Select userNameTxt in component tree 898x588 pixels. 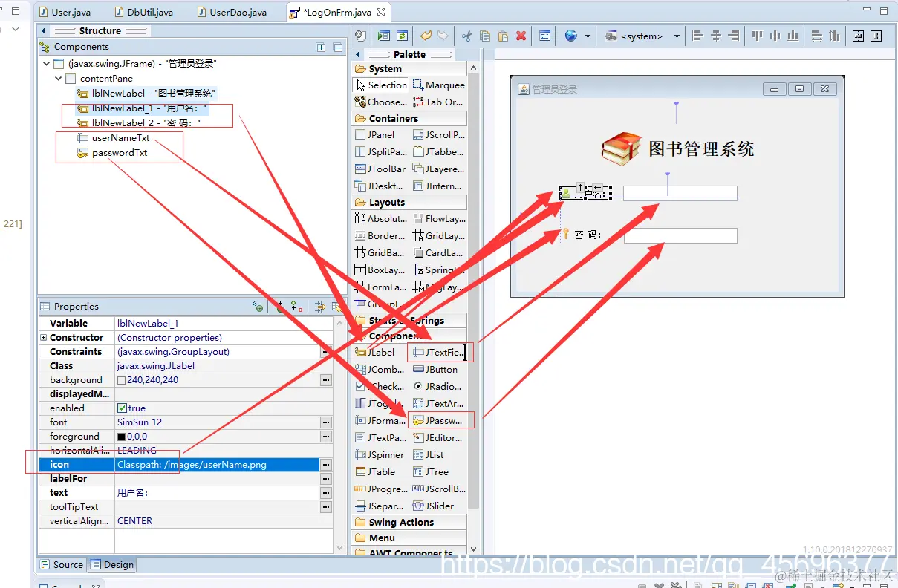click(x=113, y=138)
